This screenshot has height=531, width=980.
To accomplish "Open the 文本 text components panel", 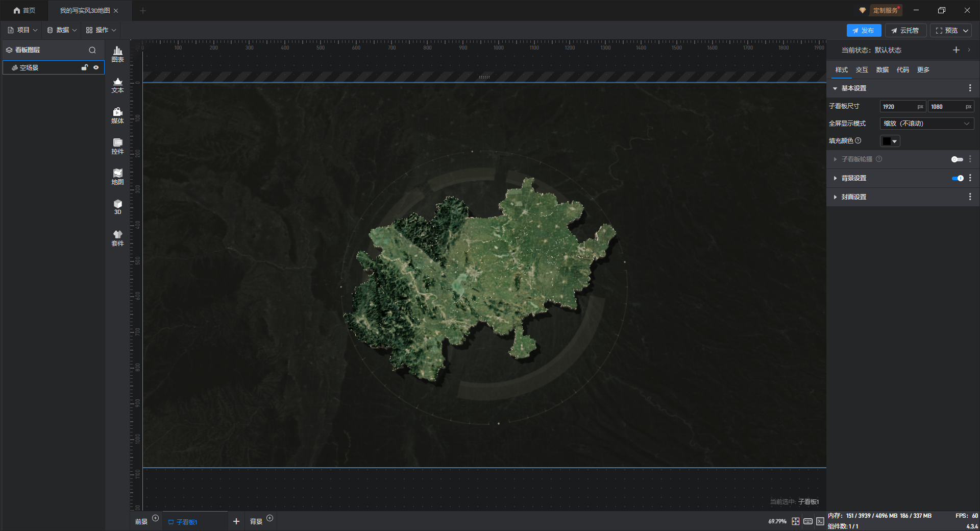I will 117,85.
